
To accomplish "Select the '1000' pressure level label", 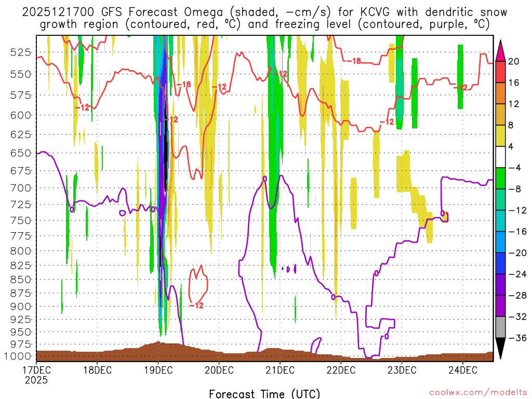I will [x=18, y=356].
